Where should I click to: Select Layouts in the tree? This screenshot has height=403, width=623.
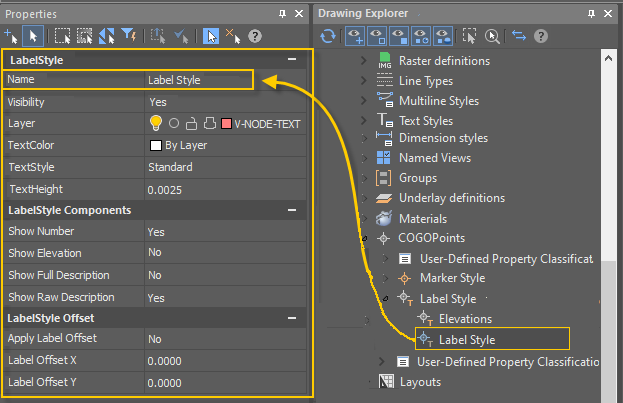tap(420, 382)
